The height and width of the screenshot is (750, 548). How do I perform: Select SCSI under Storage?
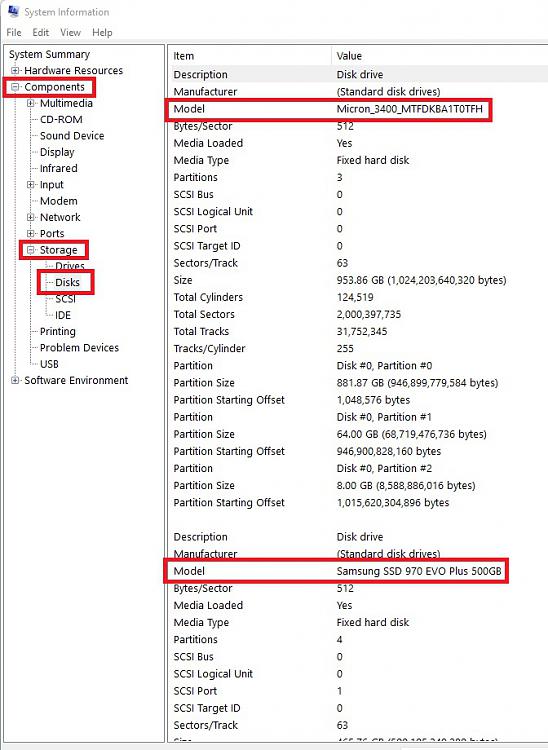[66, 299]
